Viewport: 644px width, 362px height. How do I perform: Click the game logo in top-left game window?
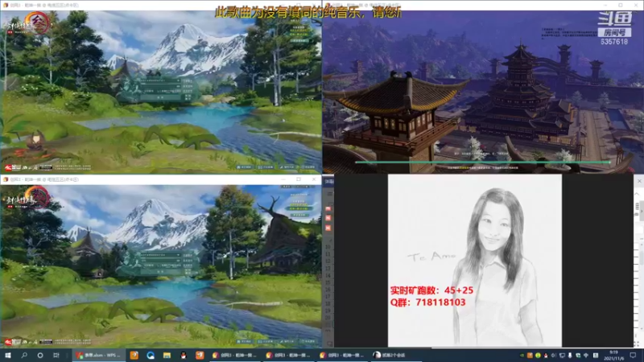(x=28, y=23)
